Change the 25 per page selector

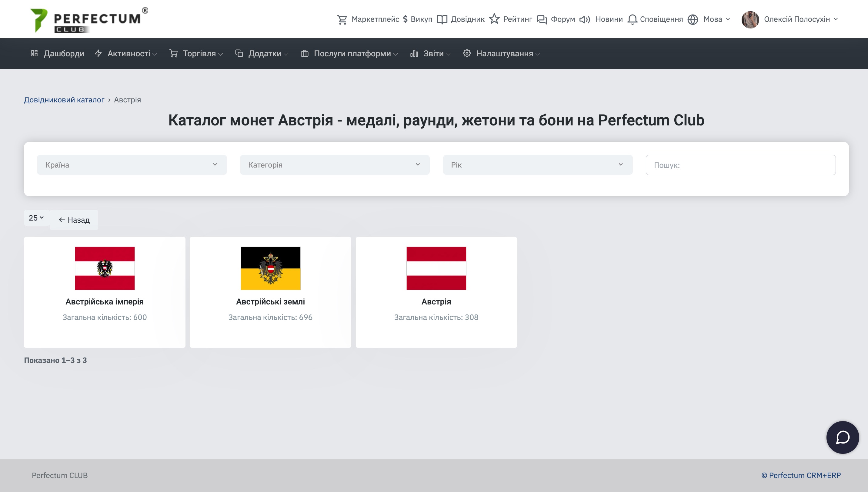[36, 218]
